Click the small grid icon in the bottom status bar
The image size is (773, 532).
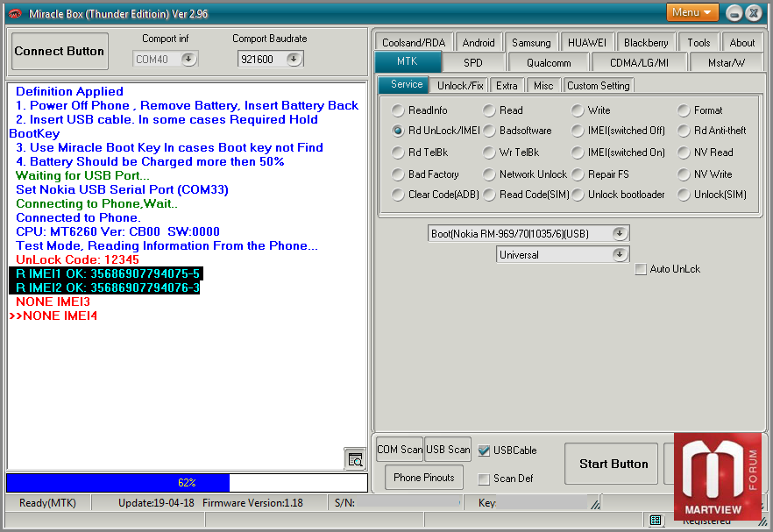pos(656,520)
